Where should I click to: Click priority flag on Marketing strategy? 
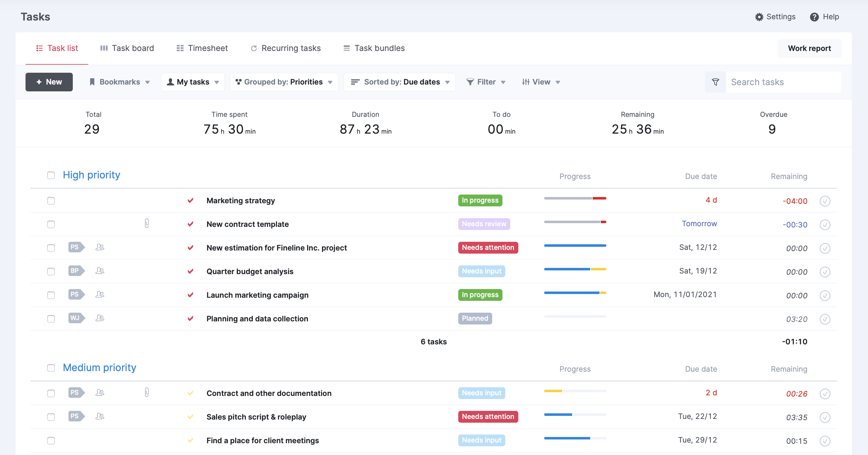(x=190, y=200)
